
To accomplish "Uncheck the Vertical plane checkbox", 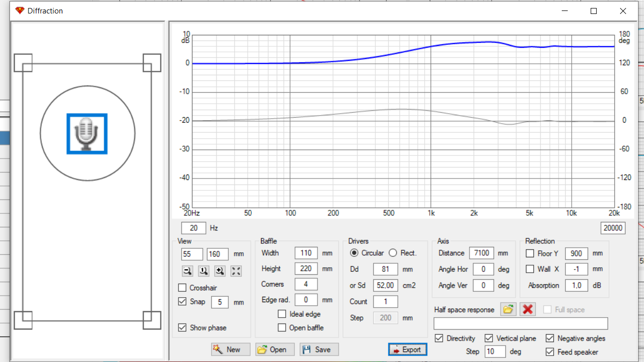I will [489, 338].
